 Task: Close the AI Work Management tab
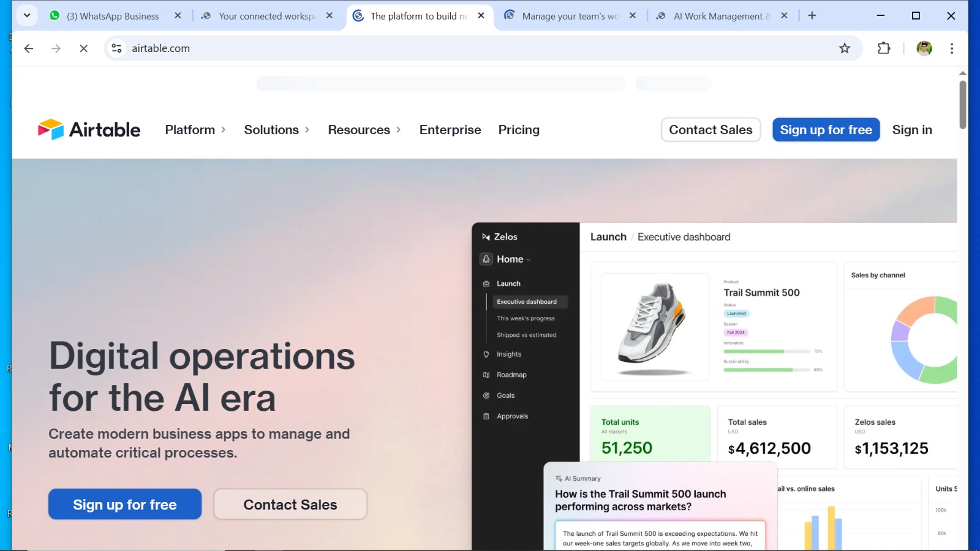pos(785,16)
